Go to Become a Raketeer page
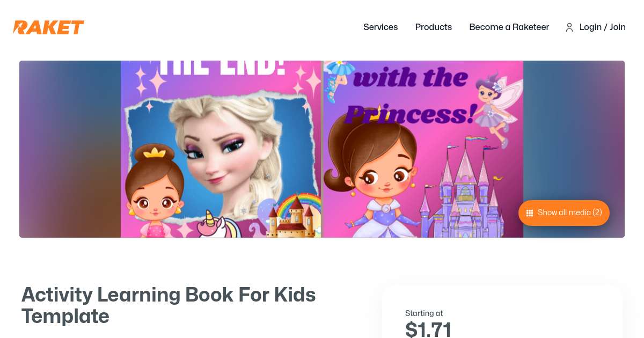The image size is (644, 338). [x=509, y=27]
